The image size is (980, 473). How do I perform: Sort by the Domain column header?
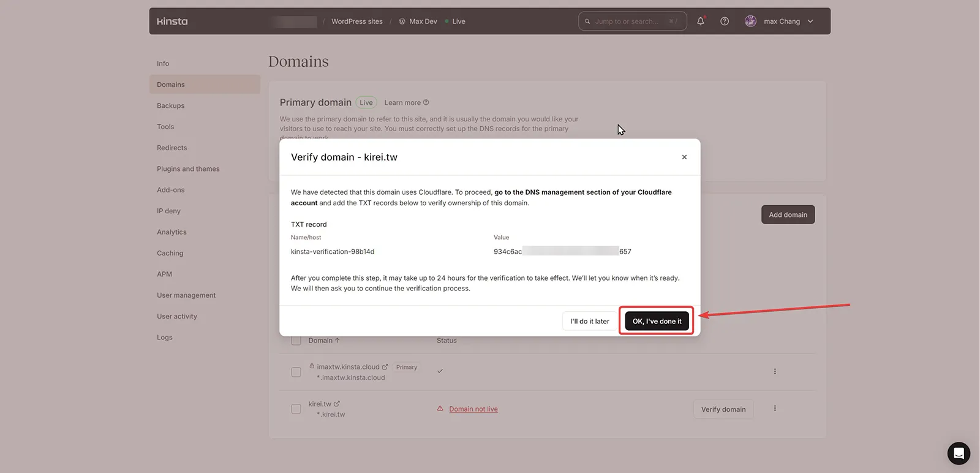(x=324, y=341)
